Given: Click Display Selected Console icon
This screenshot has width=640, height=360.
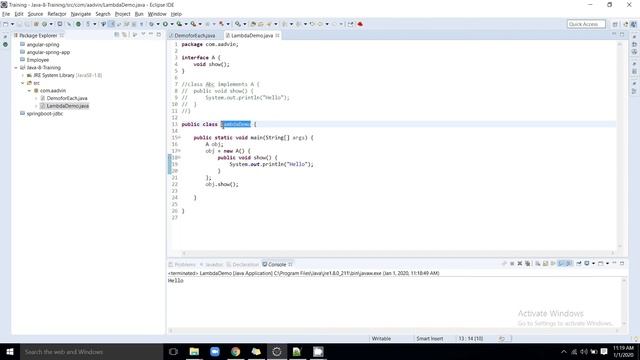Looking at the screenshot, I should tap(587, 264).
